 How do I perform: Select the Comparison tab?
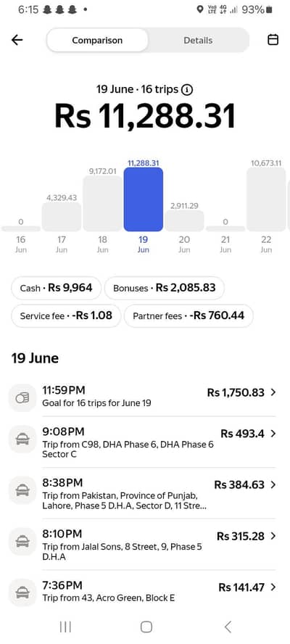pos(97,41)
